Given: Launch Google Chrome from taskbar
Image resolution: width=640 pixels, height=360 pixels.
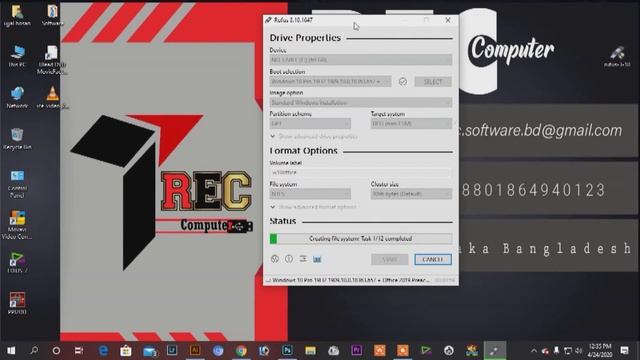Looking at the screenshot, I should 241,350.
